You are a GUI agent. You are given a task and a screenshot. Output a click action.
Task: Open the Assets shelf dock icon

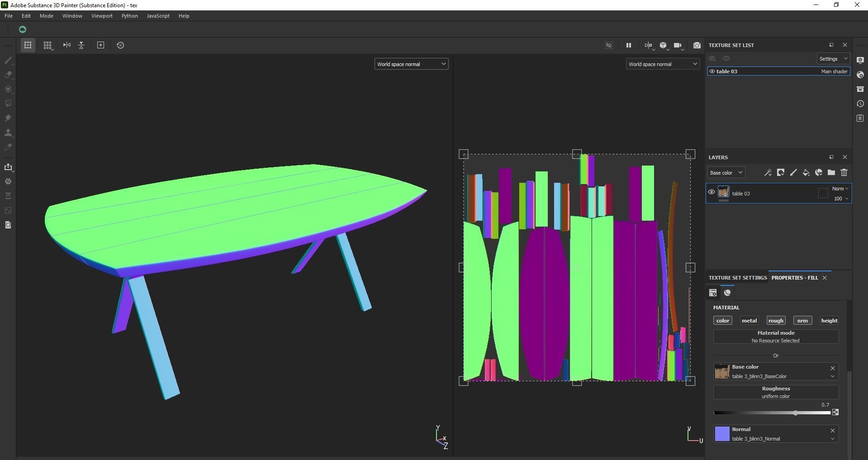tap(860, 89)
